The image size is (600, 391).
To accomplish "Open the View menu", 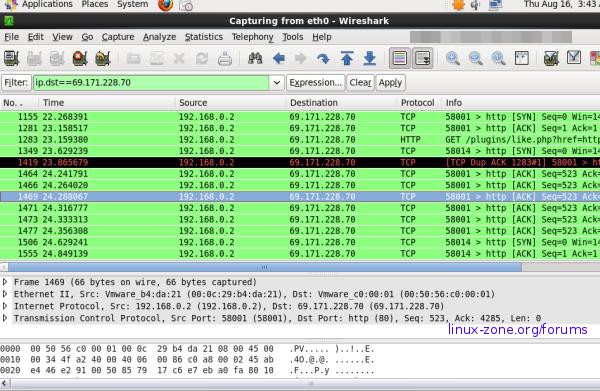I will pyautogui.click(x=62, y=37).
